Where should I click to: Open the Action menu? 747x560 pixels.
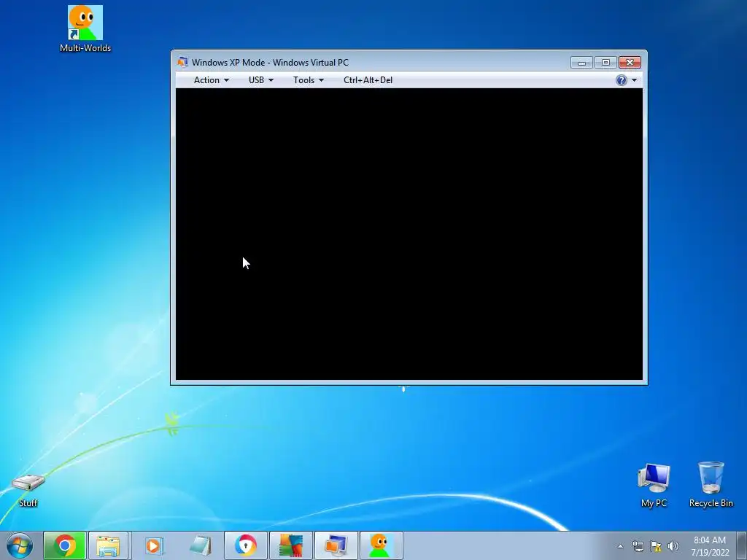tap(211, 80)
